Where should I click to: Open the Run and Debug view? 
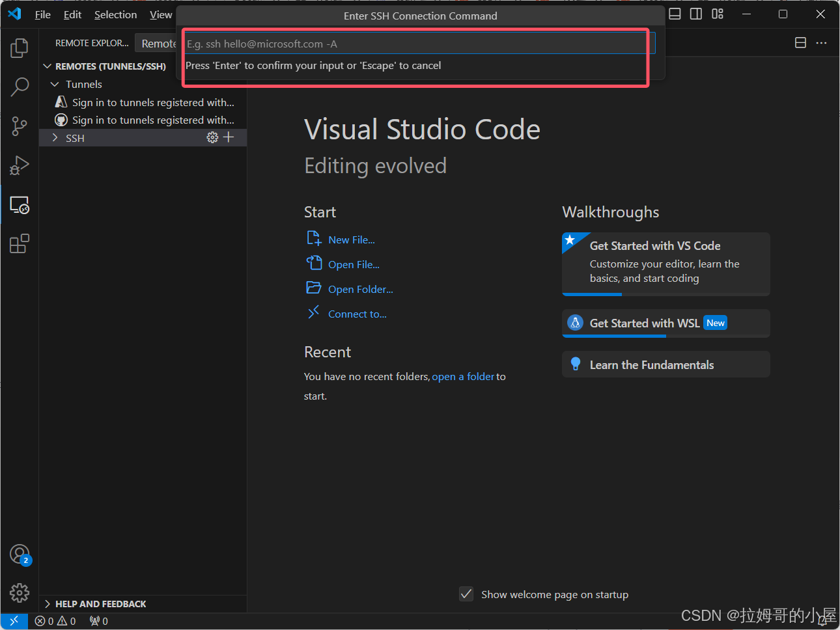tap(20, 165)
